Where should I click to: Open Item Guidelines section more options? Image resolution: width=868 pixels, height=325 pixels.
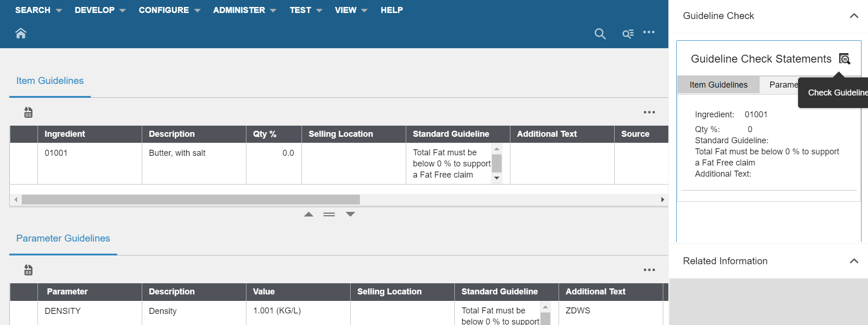click(x=649, y=112)
